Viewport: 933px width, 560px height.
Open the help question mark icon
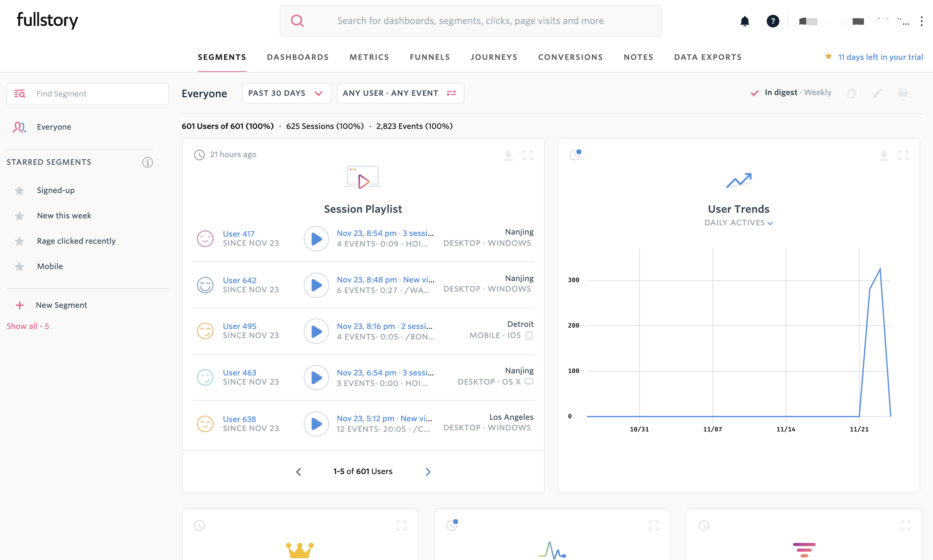tap(773, 21)
